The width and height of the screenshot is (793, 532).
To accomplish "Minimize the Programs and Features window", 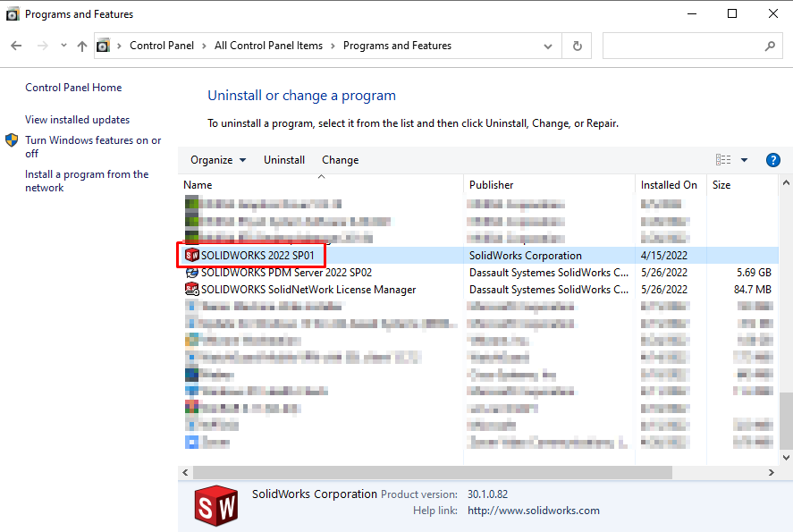I will pyautogui.click(x=692, y=13).
